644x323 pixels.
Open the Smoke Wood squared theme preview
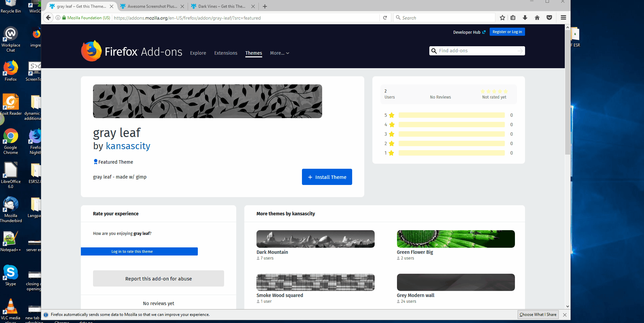(x=315, y=282)
